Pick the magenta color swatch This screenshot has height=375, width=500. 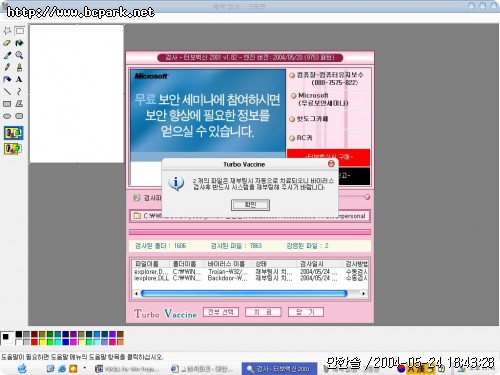coord(73,342)
